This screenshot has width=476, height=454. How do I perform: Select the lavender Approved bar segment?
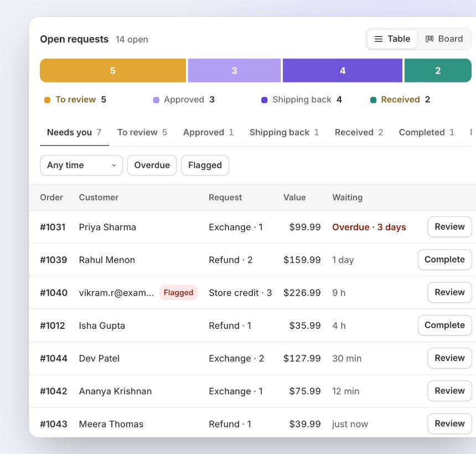point(234,70)
